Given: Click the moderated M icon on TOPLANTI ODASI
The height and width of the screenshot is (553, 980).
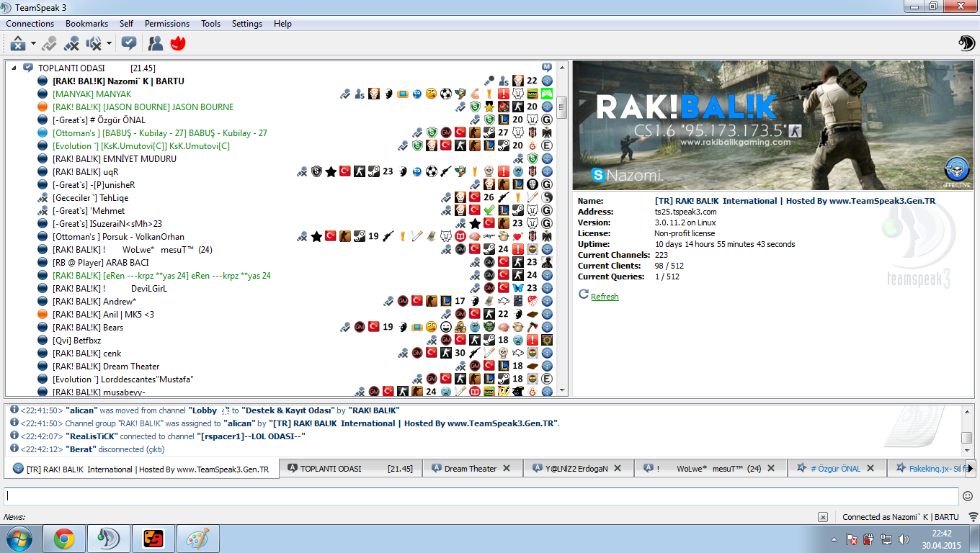Looking at the screenshot, I should pos(547,68).
